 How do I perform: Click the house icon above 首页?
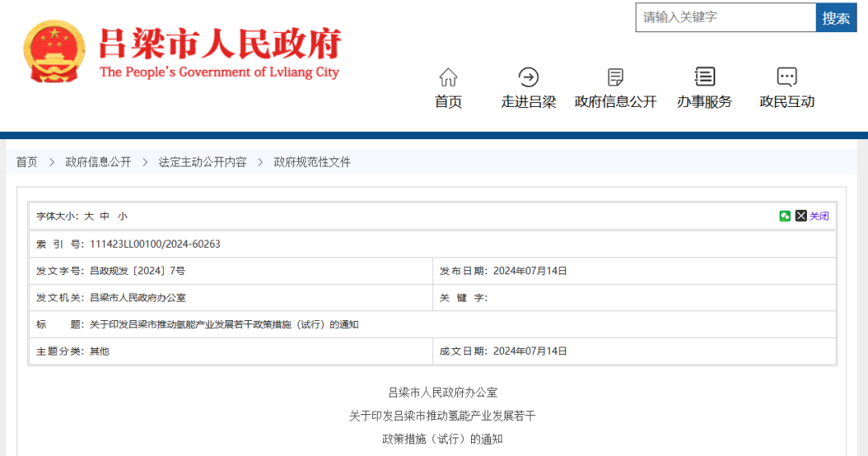tap(448, 77)
